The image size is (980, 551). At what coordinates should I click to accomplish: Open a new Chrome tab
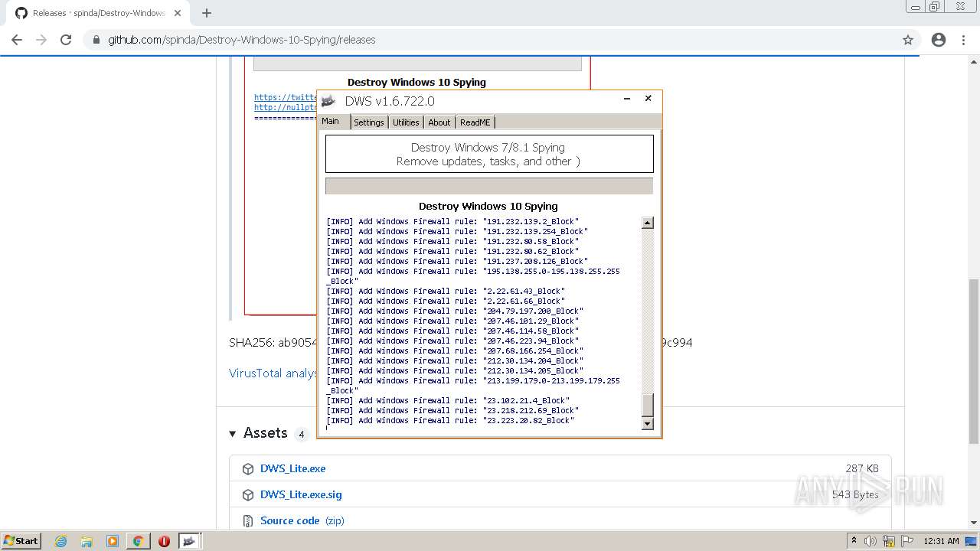pos(207,13)
